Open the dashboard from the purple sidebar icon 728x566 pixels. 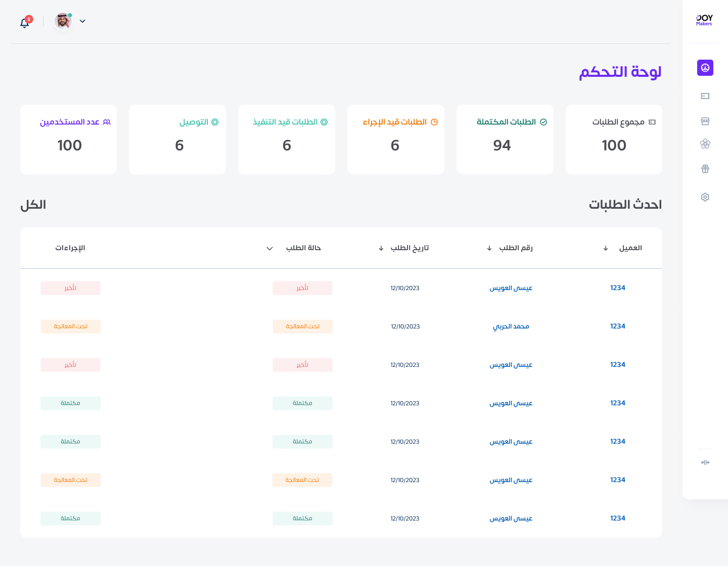pyautogui.click(x=705, y=67)
